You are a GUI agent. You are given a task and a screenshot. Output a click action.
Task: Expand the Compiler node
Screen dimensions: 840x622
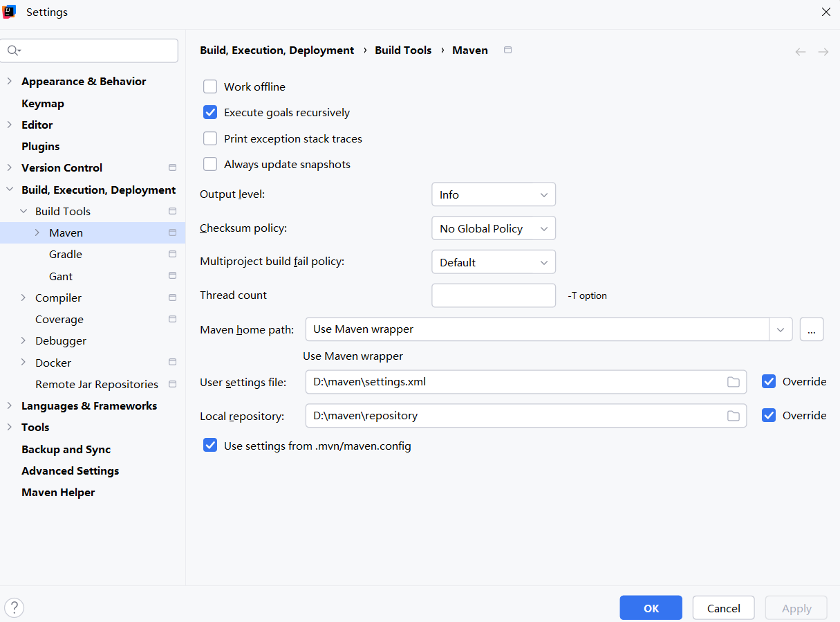(x=24, y=298)
